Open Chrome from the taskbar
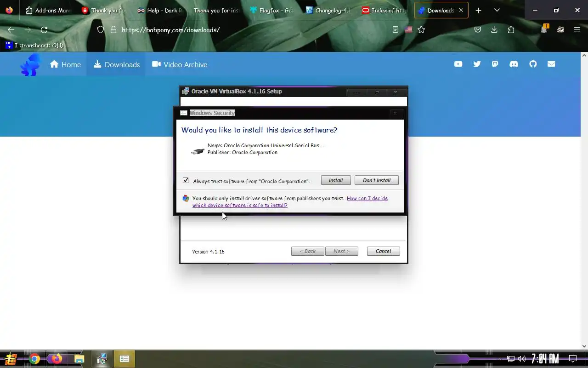Viewport: 588px width, 368px height. (x=34, y=359)
